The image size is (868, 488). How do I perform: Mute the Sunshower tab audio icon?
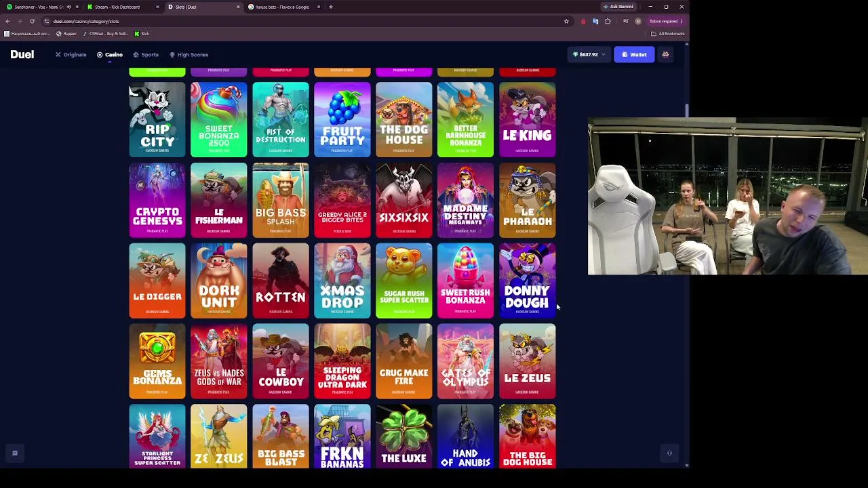click(x=68, y=7)
